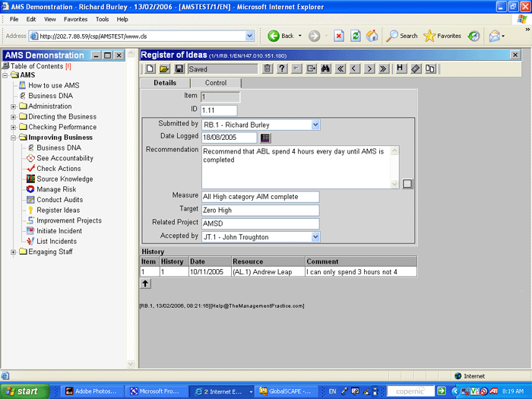
Task: Expand the Checking Performance folder
Action: point(13,127)
